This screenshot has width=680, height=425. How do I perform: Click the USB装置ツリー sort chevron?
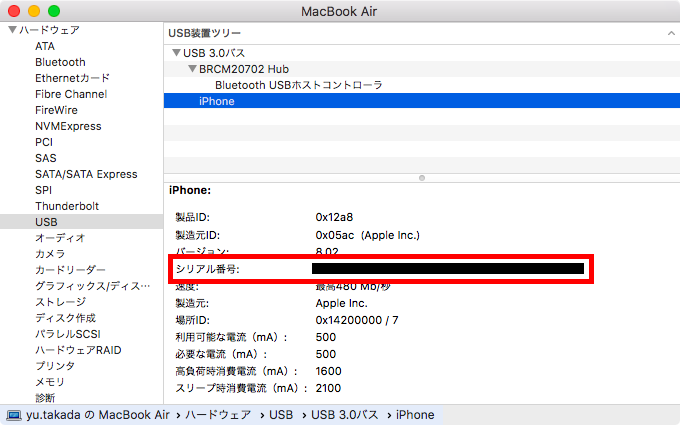pos(671,33)
